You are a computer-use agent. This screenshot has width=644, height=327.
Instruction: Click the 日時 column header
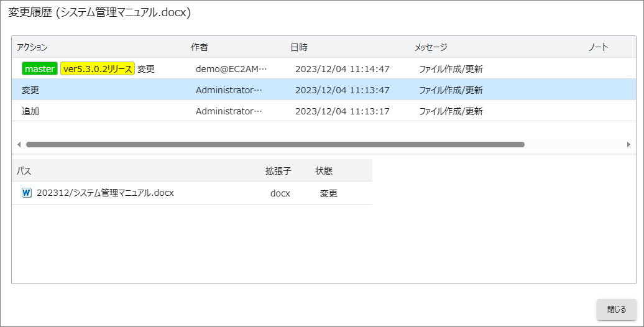pos(298,47)
